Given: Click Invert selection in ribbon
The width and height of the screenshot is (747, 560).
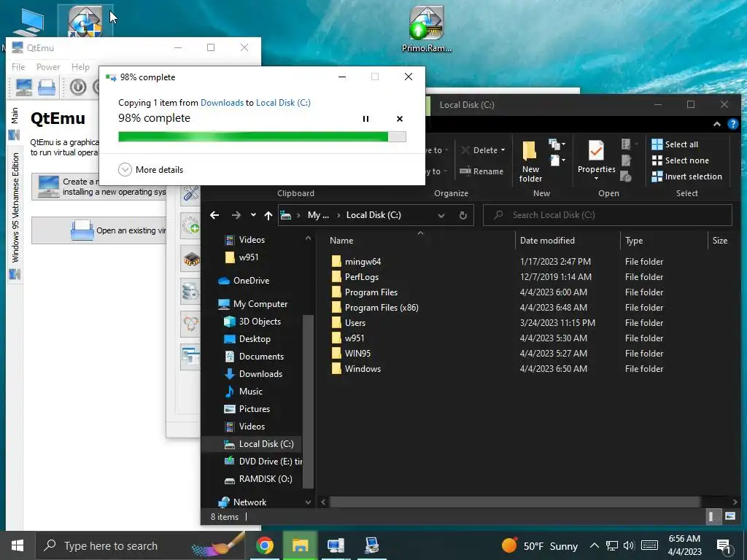Looking at the screenshot, I should [687, 176].
